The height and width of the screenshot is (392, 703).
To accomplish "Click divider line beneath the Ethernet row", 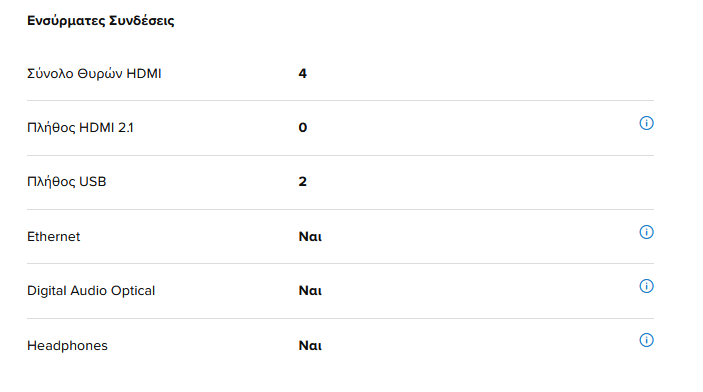I will pos(340,264).
